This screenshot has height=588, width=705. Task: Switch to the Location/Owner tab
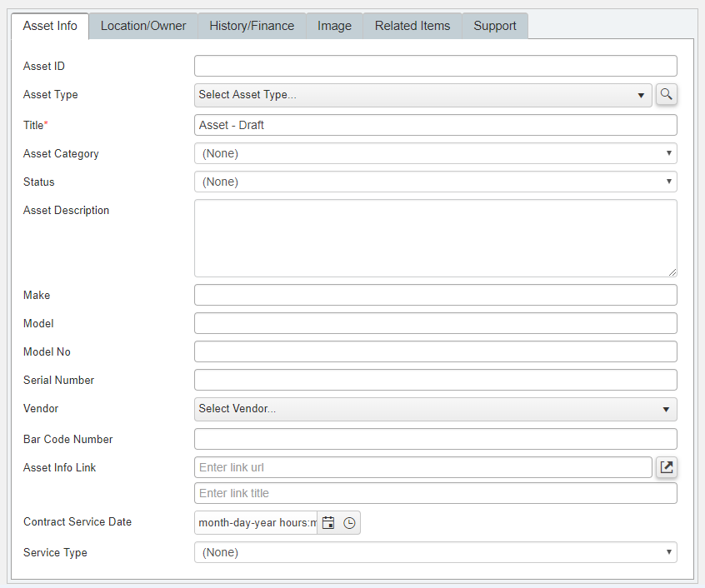(x=143, y=26)
